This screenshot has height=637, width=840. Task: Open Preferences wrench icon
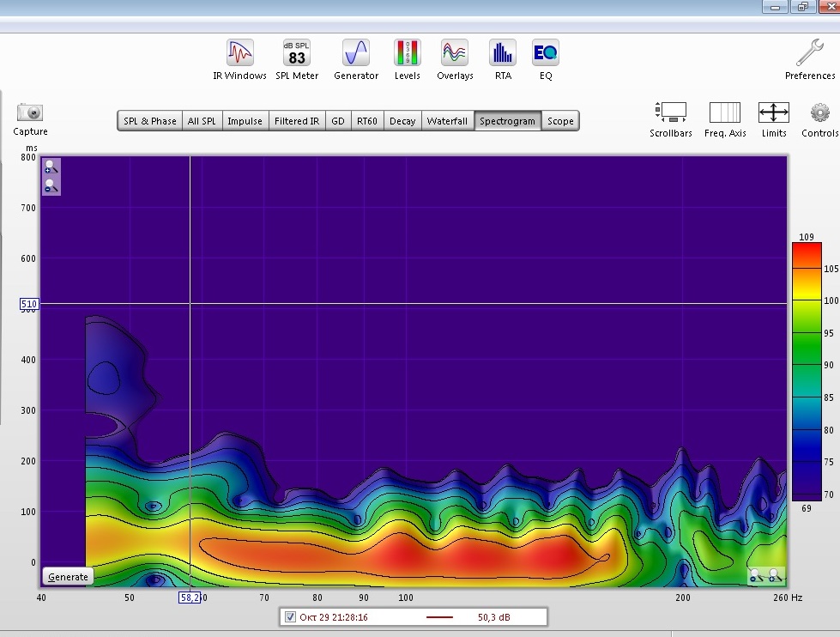click(x=809, y=54)
